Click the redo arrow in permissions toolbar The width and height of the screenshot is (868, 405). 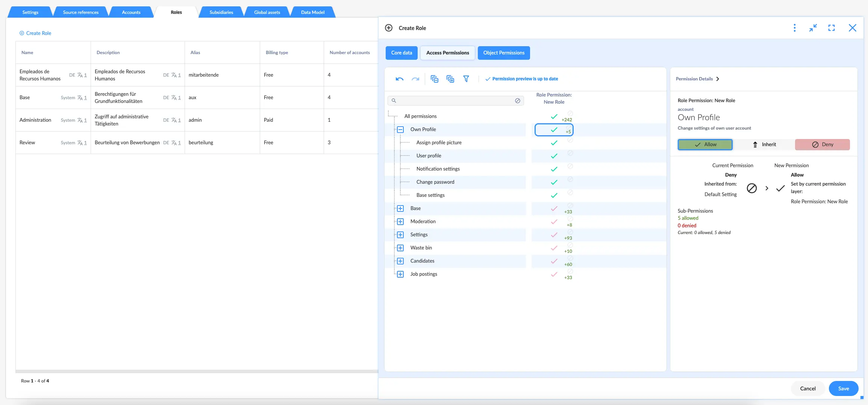click(415, 79)
